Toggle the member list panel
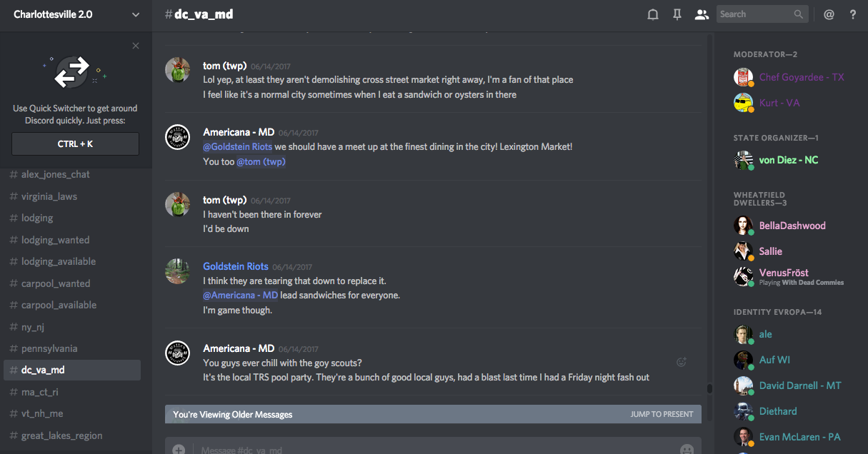868x454 pixels. [702, 14]
